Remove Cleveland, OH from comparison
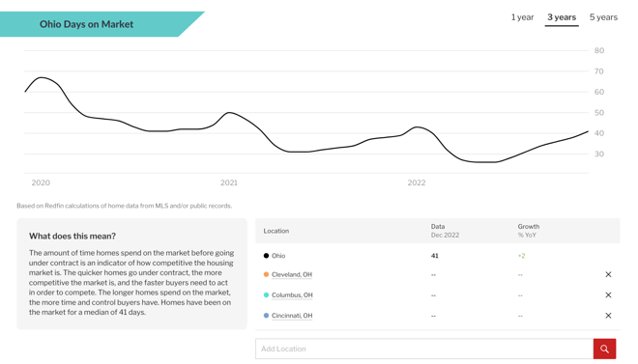The height and width of the screenshot is (364, 638). click(608, 274)
